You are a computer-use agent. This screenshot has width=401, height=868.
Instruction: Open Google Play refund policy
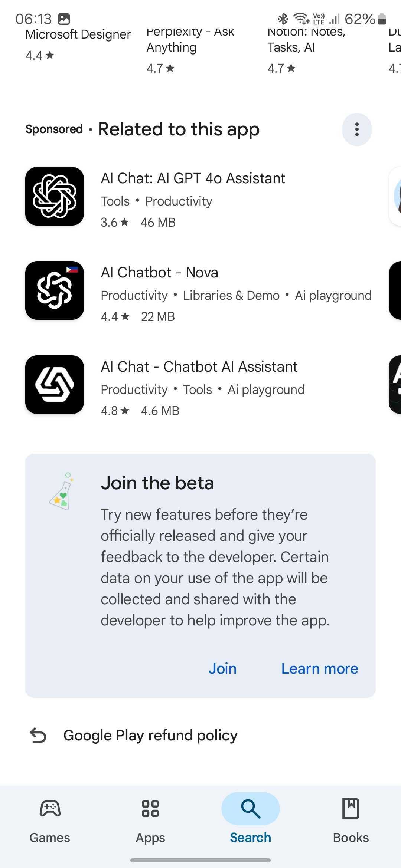(x=150, y=735)
